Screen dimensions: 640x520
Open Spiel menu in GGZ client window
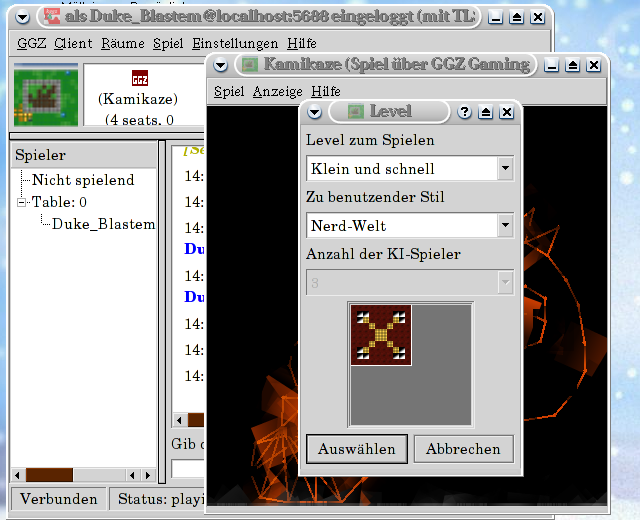168,43
